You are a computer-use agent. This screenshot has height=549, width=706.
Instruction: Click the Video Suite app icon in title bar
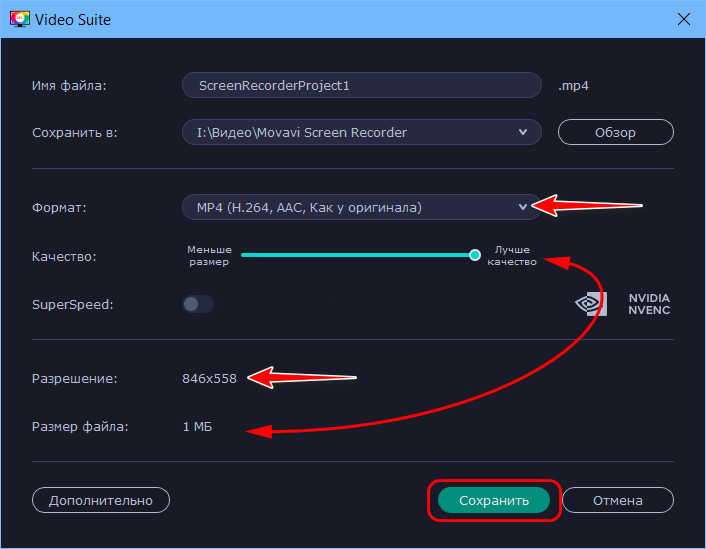point(19,19)
